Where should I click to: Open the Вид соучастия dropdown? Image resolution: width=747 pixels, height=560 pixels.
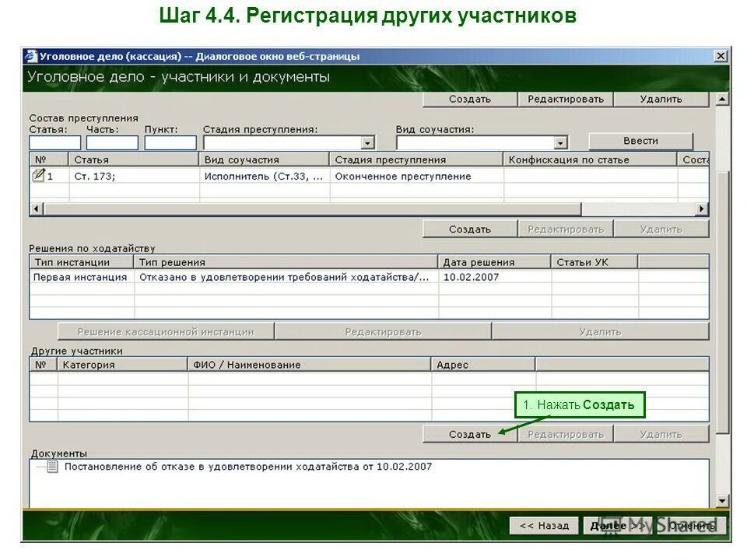pyautogui.click(x=563, y=142)
